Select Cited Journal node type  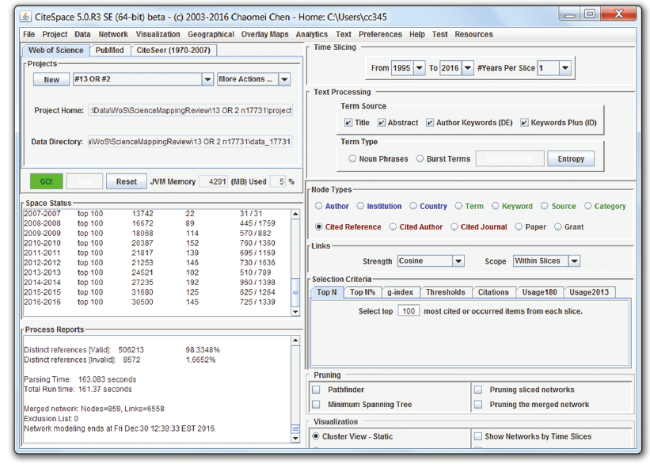(x=454, y=227)
